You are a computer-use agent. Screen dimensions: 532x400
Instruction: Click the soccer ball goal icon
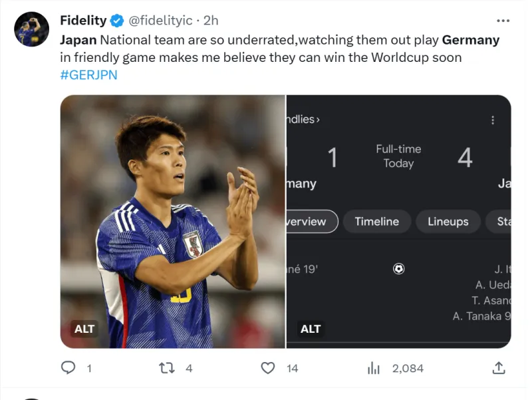click(x=398, y=269)
